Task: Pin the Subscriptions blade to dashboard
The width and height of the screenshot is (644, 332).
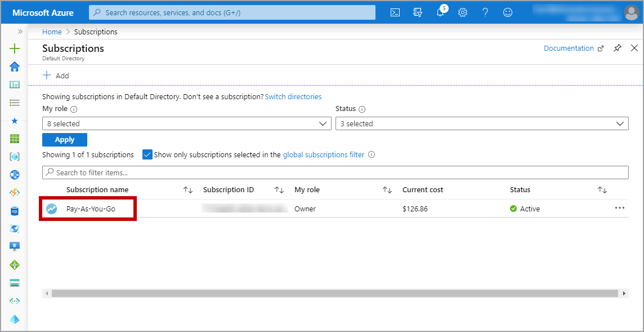Action: (618, 48)
